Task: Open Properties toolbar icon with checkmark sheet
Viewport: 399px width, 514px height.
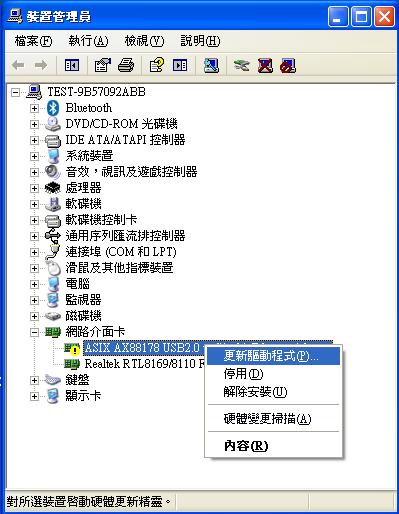Action: click(x=103, y=65)
